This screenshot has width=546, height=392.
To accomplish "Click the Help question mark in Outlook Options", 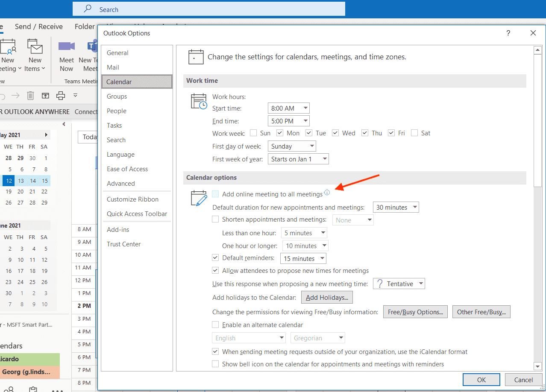I will click(508, 33).
